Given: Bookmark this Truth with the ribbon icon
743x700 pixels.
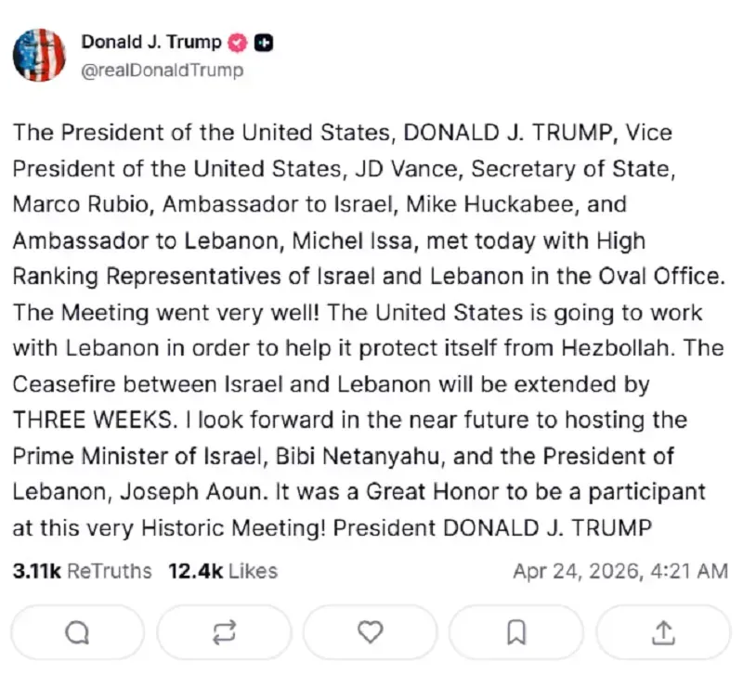Looking at the screenshot, I should click(x=516, y=632).
